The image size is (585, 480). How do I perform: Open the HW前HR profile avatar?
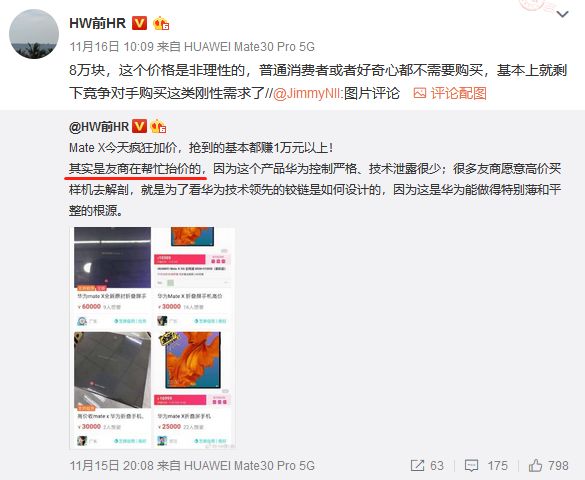tap(34, 34)
